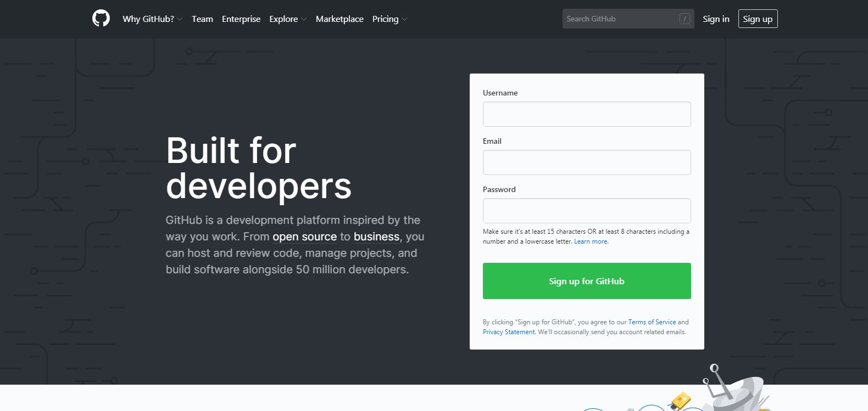Focus the Search GitHub field
The width and height of the screenshot is (868, 411).
(x=628, y=19)
